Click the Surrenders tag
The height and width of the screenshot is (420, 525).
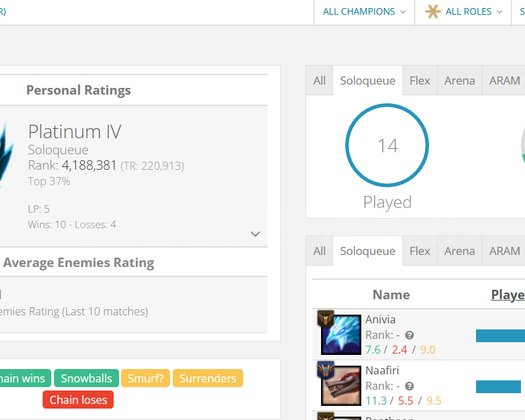pyautogui.click(x=208, y=378)
